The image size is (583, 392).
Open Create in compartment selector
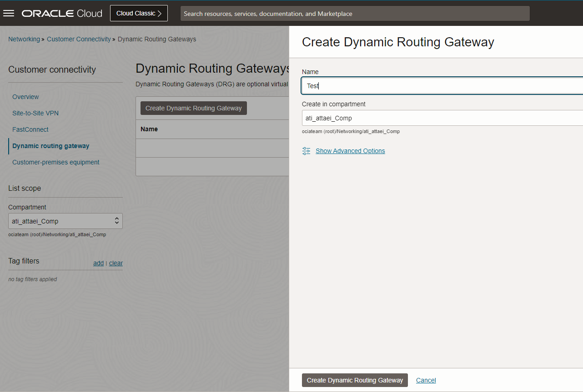pyautogui.click(x=441, y=118)
